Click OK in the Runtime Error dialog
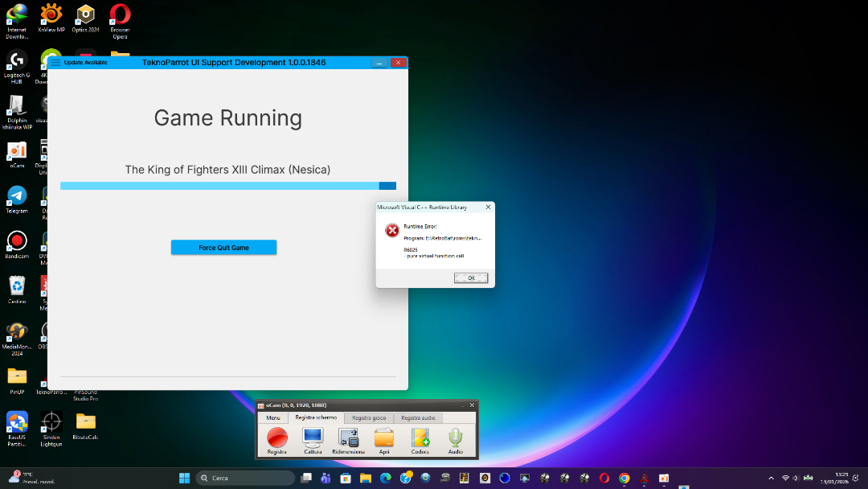This screenshot has height=489, width=868. pos(471,277)
